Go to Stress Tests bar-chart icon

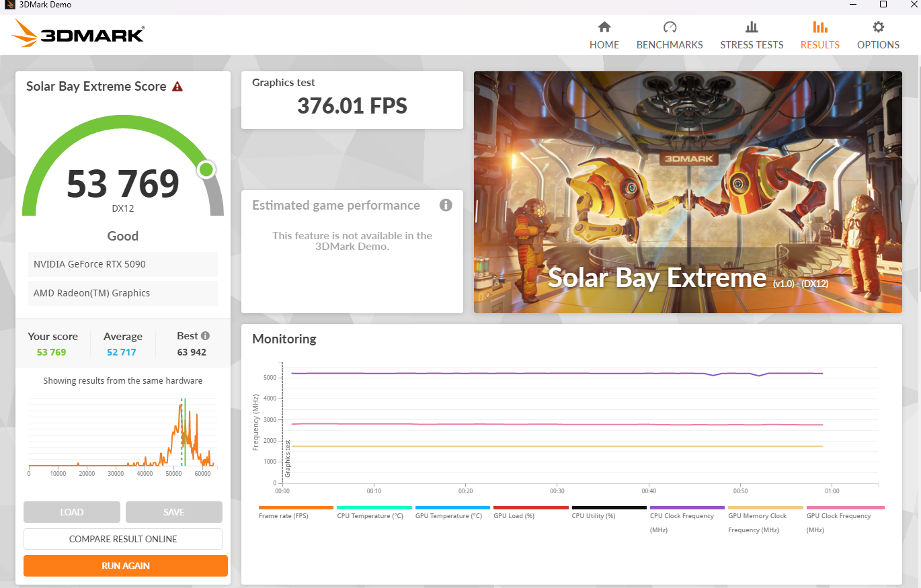pos(752,27)
